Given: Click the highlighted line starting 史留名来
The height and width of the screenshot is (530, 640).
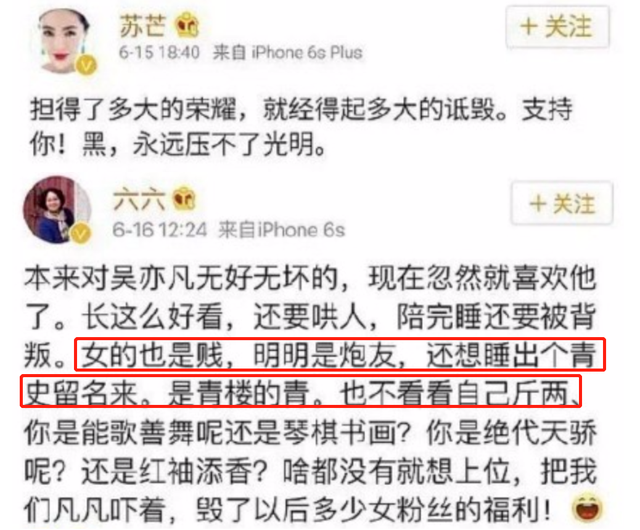Looking at the screenshot, I should 301,391.
